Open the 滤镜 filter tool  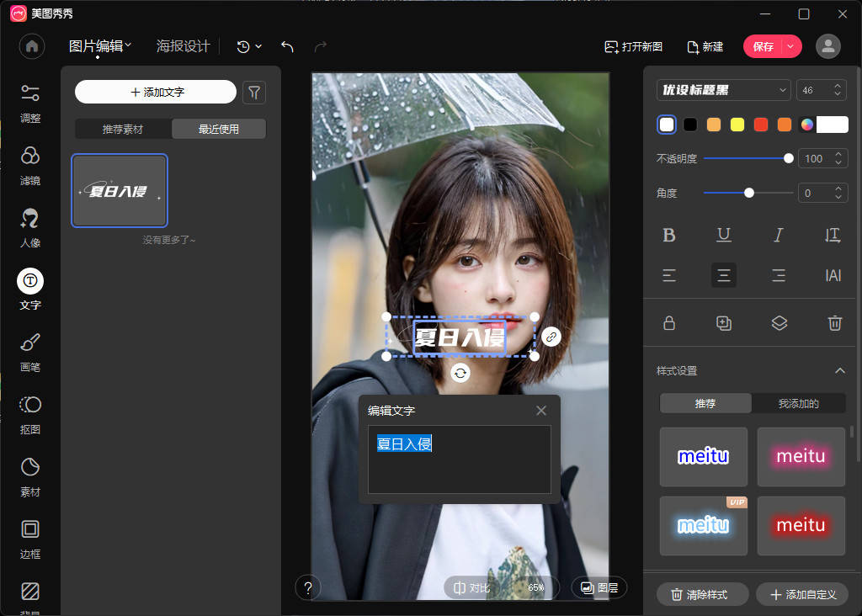point(30,165)
